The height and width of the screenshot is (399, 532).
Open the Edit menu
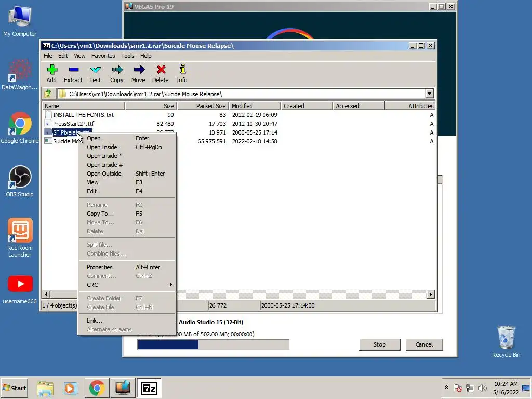[63, 56]
